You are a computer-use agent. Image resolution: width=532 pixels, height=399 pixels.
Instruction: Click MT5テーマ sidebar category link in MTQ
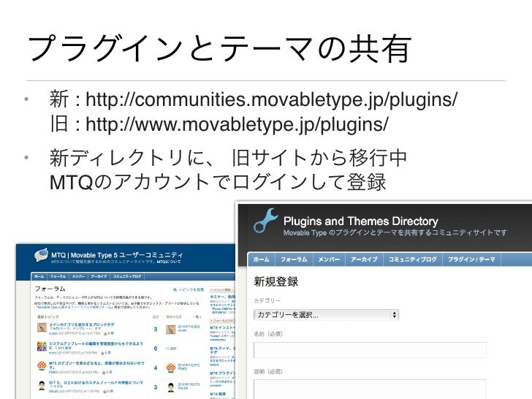222,351
